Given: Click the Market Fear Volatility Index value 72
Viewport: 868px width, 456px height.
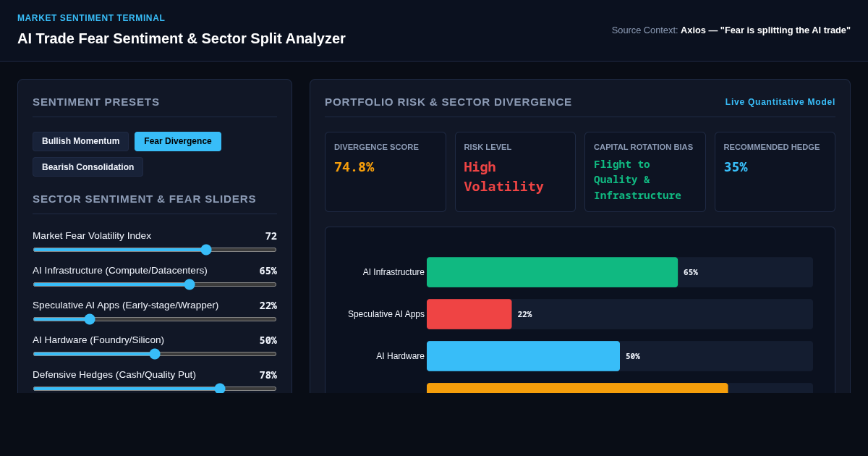Looking at the screenshot, I should point(271,236).
